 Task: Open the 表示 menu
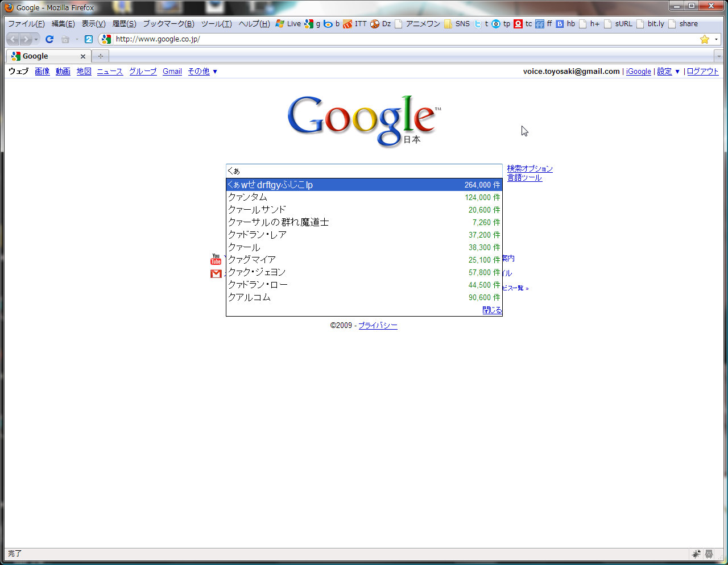click(x=93, y=24)
